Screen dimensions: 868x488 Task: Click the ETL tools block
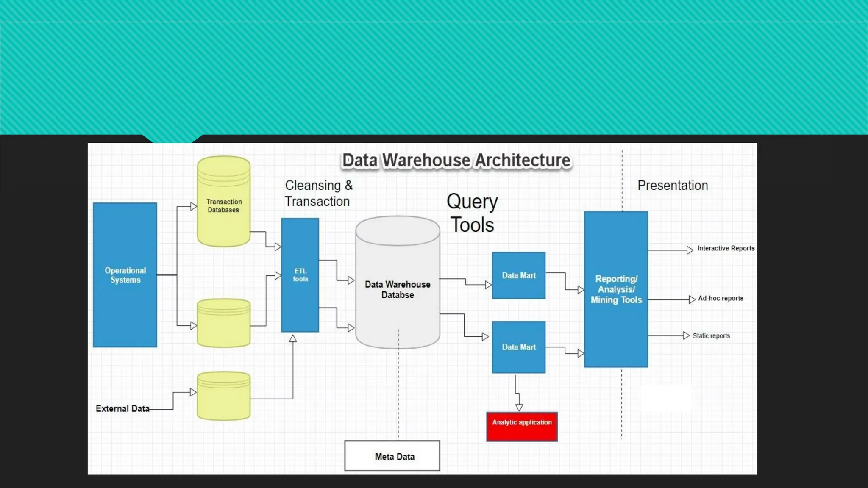point(300,275)
